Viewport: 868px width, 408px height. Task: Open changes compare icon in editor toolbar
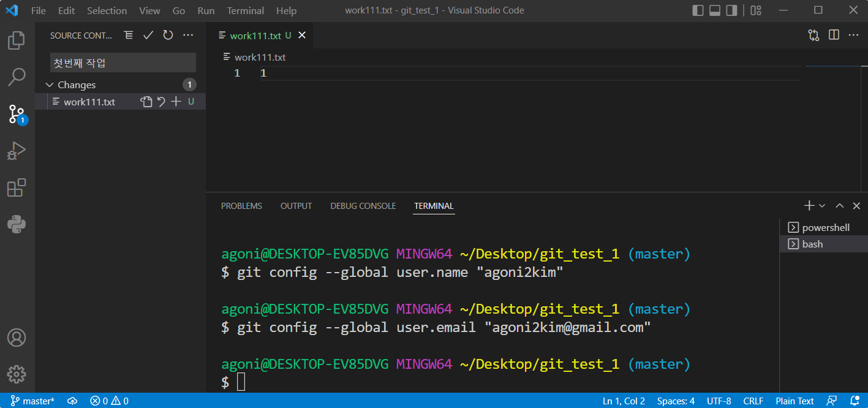click(x=813, y=36)
